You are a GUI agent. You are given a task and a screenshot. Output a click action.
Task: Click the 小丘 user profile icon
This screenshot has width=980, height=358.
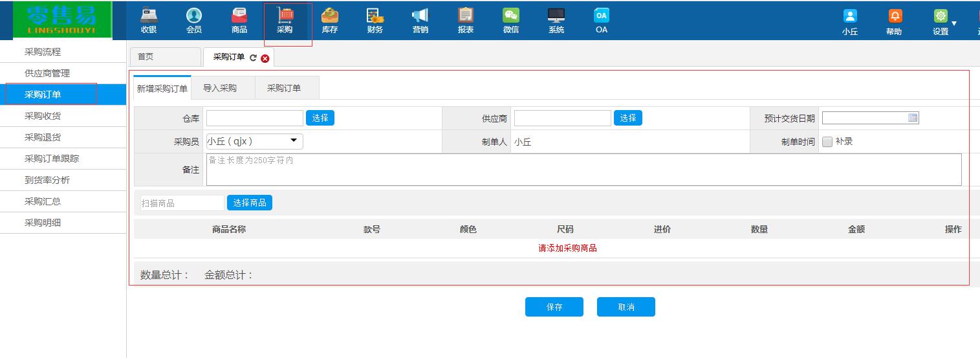[x=850, y=16]
